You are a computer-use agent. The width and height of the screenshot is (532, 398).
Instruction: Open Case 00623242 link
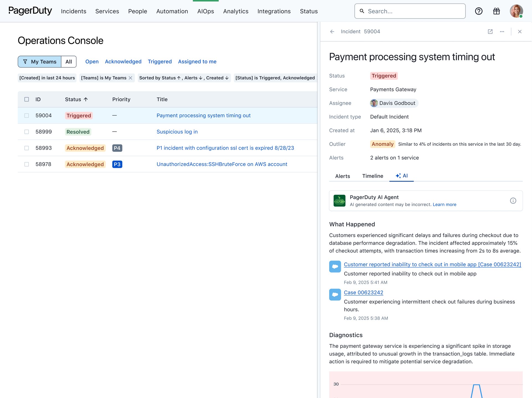coord(363,292)
